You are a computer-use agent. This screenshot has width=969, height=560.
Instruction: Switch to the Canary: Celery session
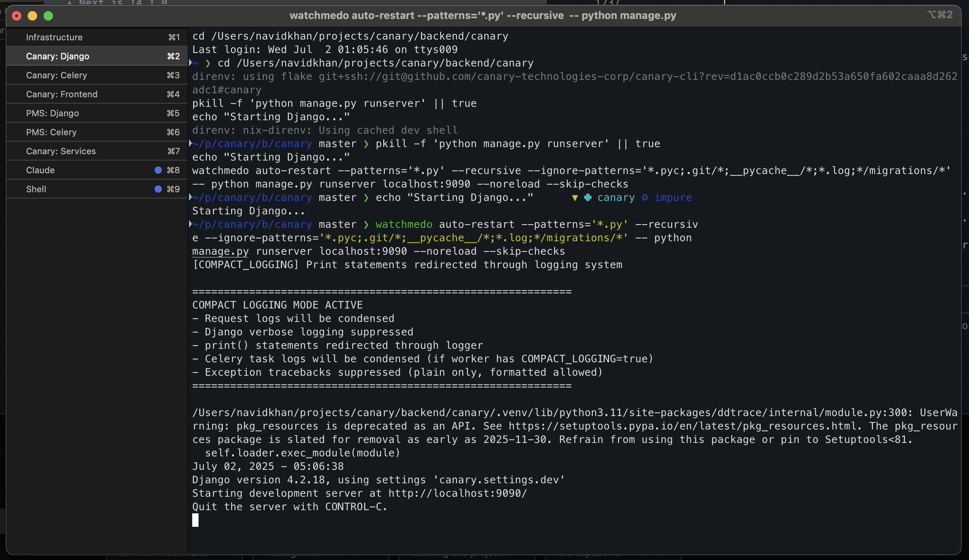[57, 75]
